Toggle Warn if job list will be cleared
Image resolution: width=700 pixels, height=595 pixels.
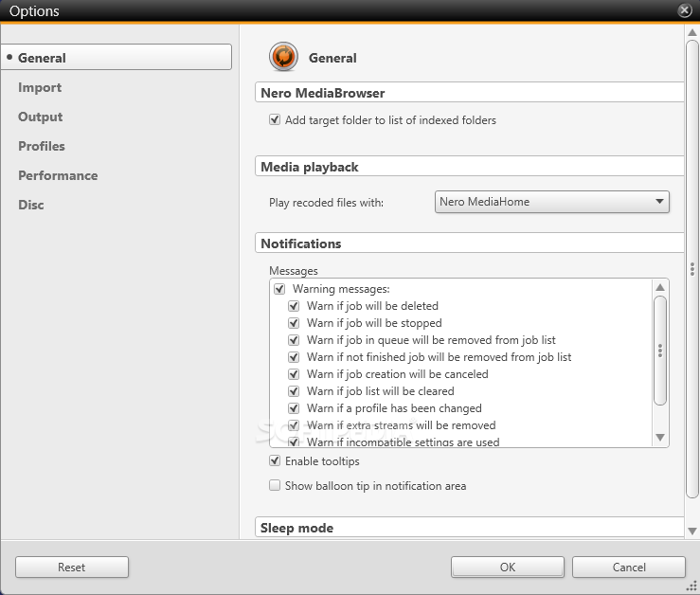click(294, 391)
